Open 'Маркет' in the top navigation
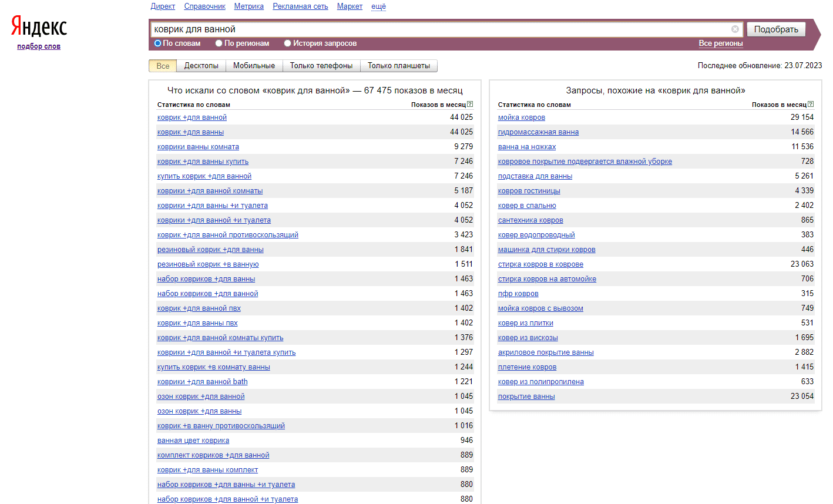This screenshot has width=833, height=504. tap(350, 6)
